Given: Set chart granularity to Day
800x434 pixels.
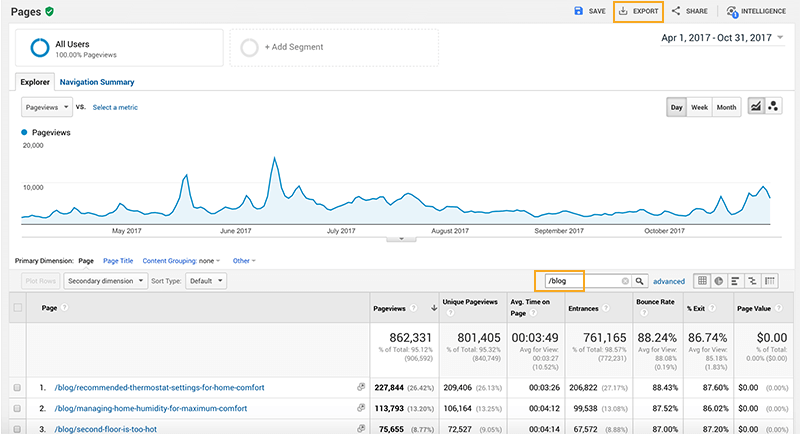Looking at the screenshot, I should (x=677, y=107).
